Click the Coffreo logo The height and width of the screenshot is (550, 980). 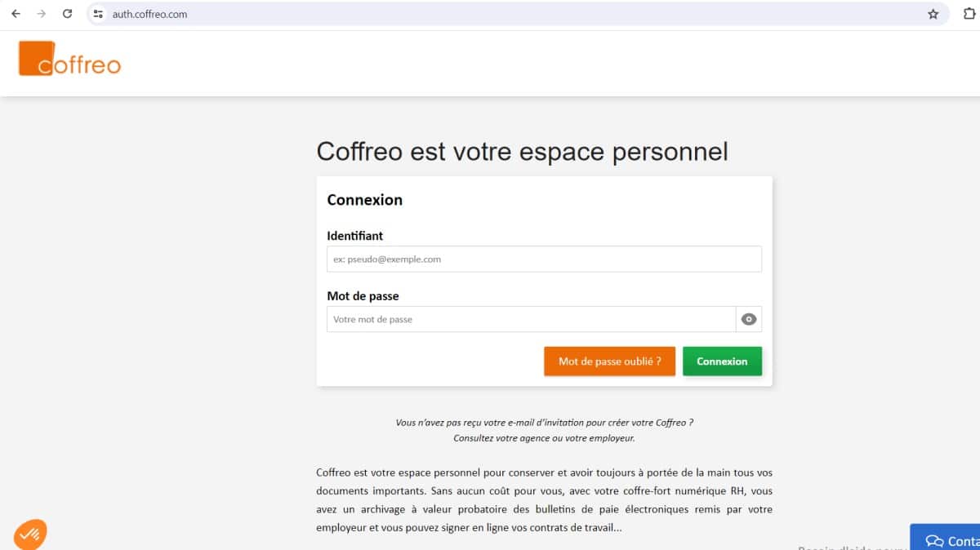[69, 59]
